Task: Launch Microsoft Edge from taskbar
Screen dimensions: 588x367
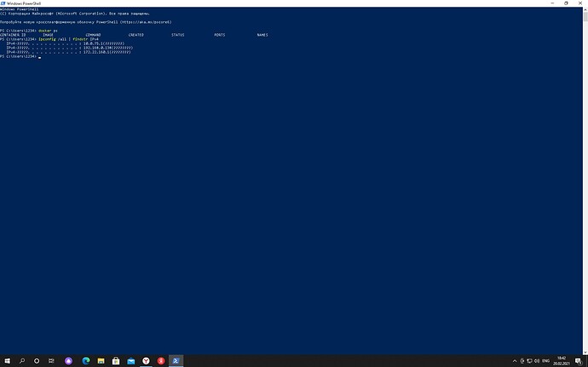Action: [x=86, y=361]
